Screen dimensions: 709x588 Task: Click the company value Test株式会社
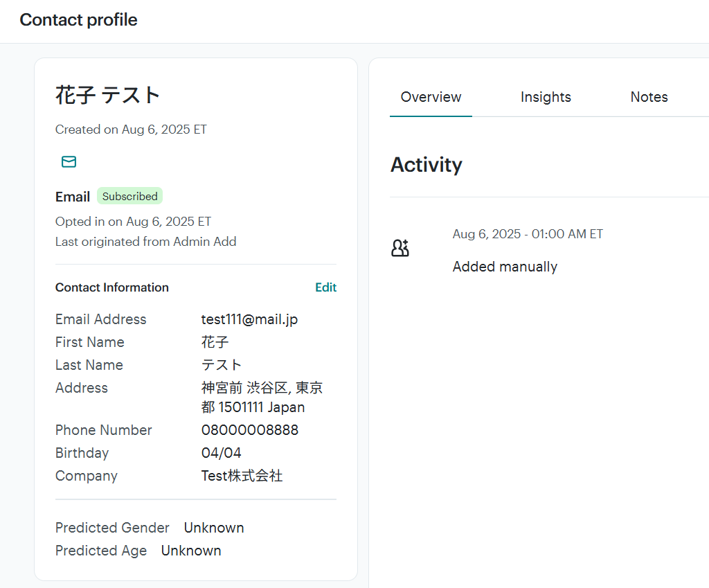[242, 476]
